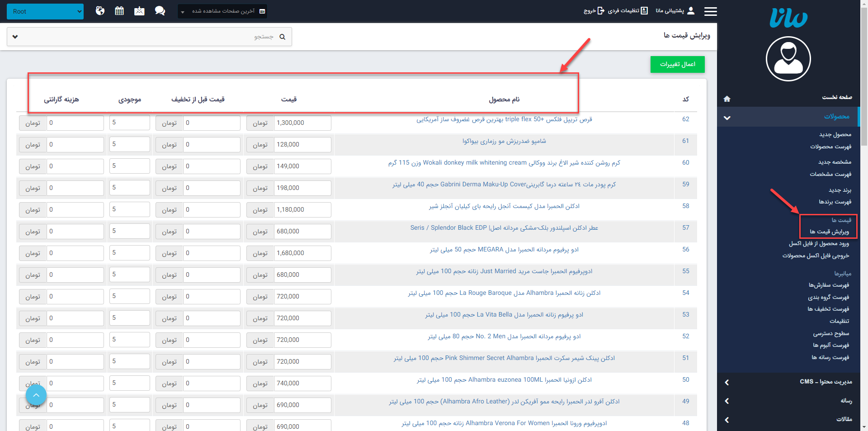
Task: Click the blue scroll-to-top arrow button
Action: pyautogui.click(x=36, y=395)
